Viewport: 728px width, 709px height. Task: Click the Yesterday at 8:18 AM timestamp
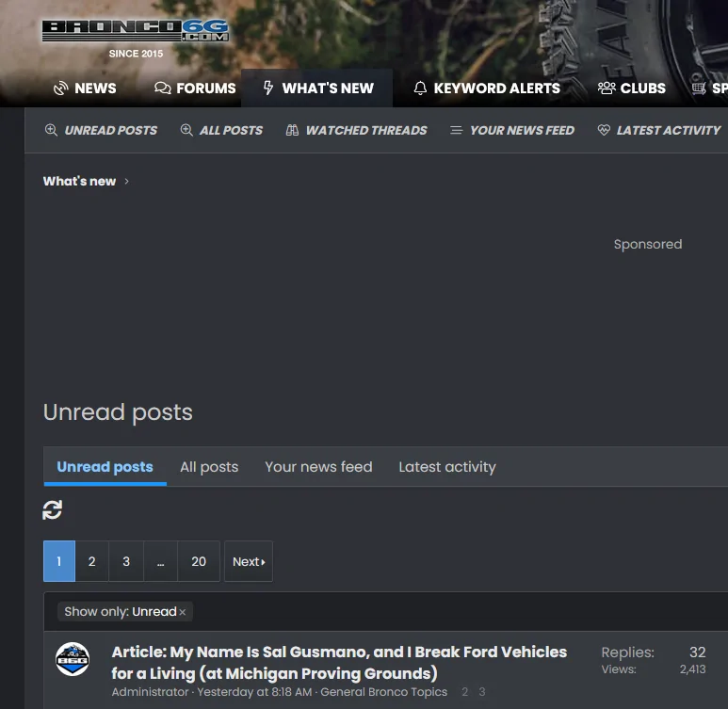pos(254,692)
